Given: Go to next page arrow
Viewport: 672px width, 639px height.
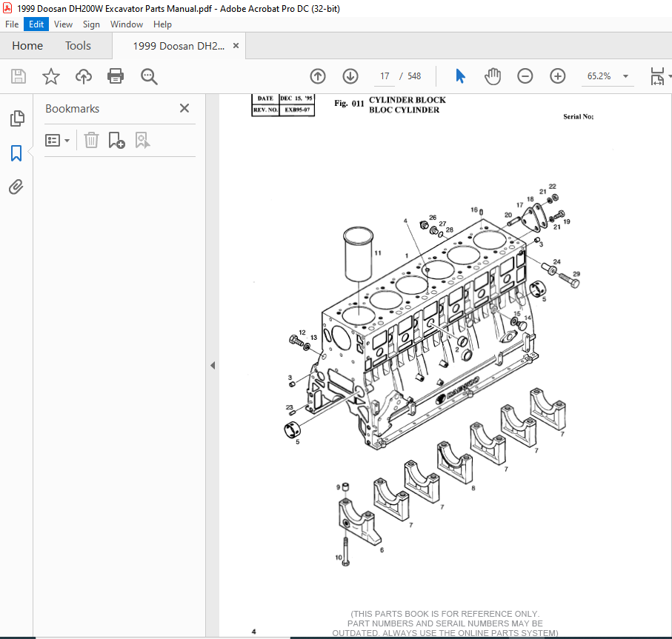Looking at the screenshot, I should click(350, 76).
